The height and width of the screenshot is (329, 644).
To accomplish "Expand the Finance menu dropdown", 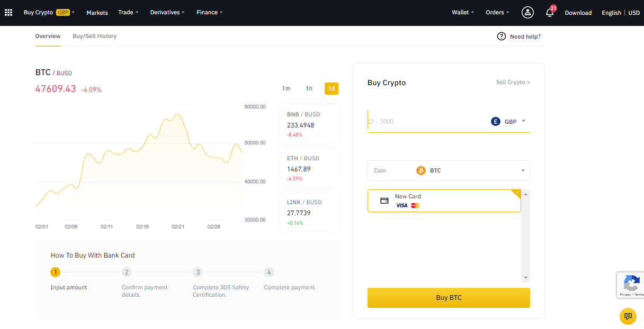I will [x=210, y=12].
